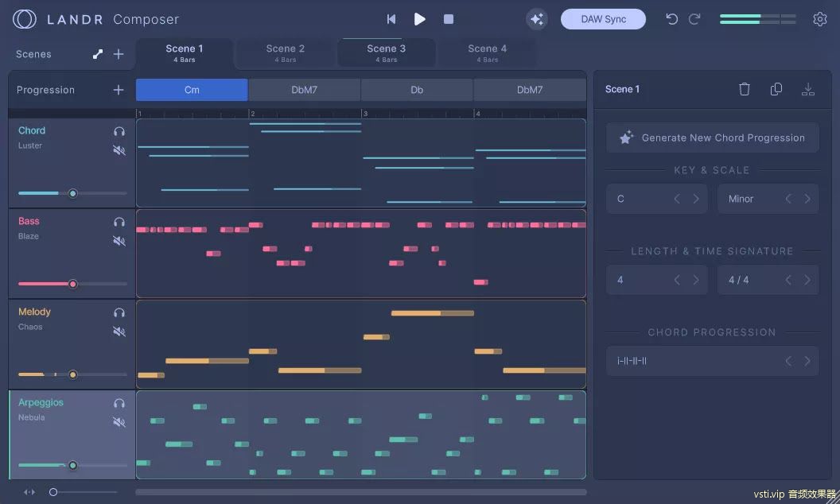This screenshot has height=504, width=840.
Task: Next scale arrow beside Minor
Action: coord(807,199)
